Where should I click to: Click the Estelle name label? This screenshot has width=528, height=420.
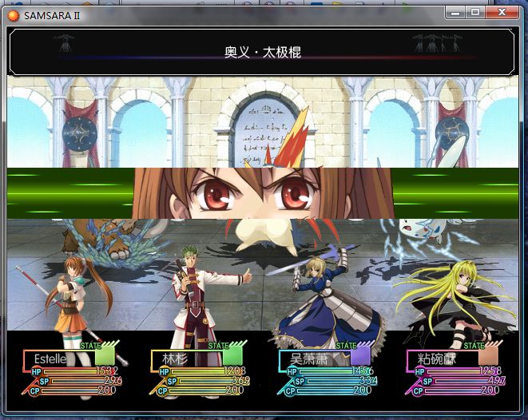click(x=50, y=359)
